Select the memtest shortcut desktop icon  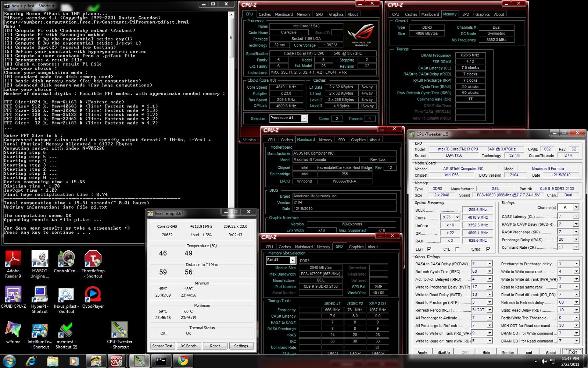pyautogui.click(x=67, y=335)
